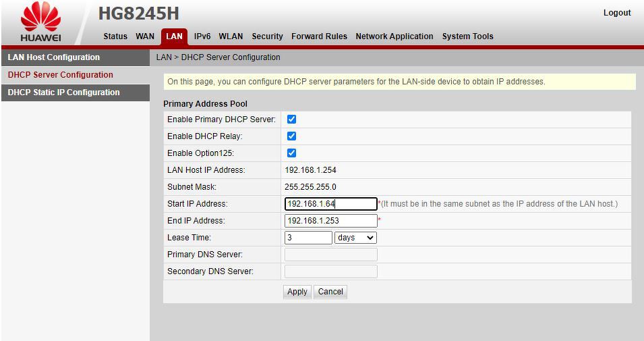Click the LAN Host IP Address label

[206, 170]
